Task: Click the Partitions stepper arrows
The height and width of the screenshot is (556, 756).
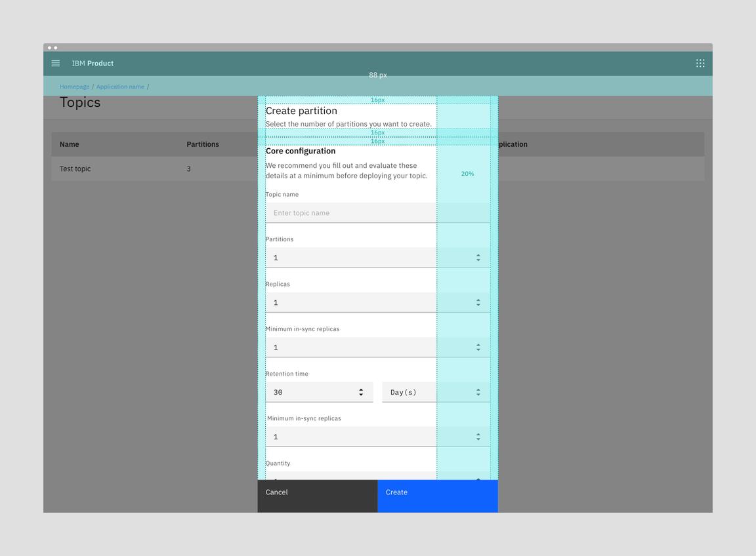Action: pyautogui.click(x=478, y=258)
